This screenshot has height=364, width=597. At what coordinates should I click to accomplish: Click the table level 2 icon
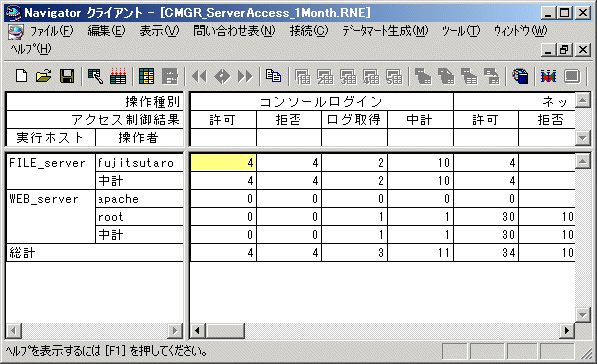[x=325, y=76]
